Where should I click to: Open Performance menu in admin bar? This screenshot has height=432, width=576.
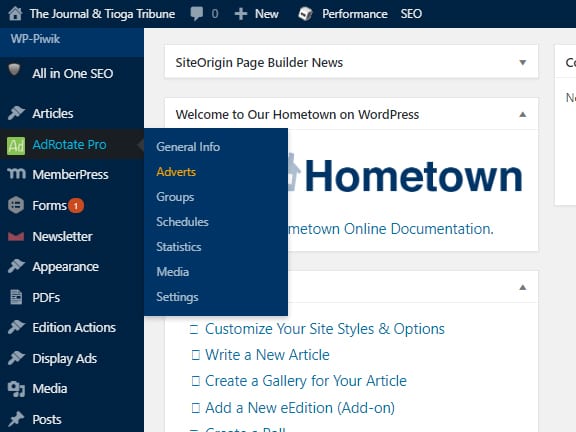click(354, 14)
